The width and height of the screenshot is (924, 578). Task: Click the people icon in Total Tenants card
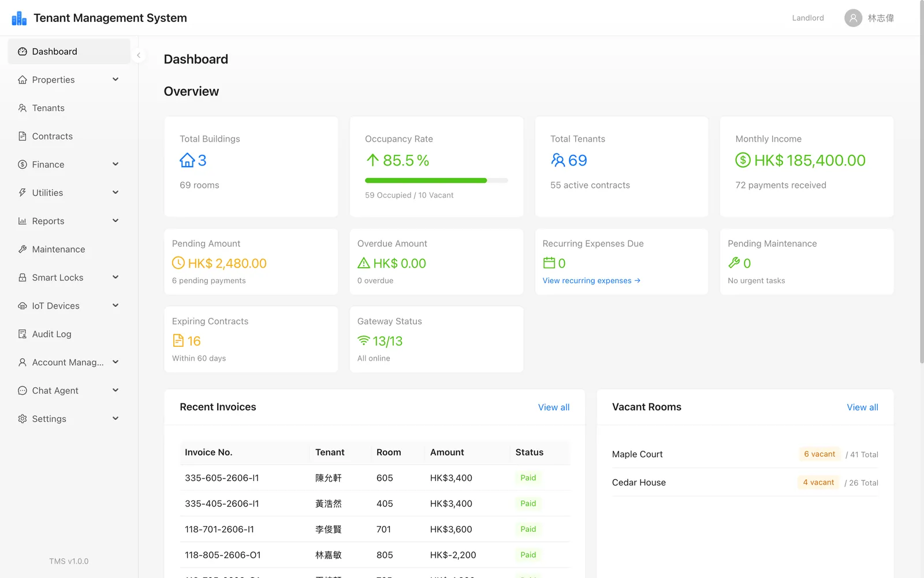pyautogui.click(x=558, y=160)
